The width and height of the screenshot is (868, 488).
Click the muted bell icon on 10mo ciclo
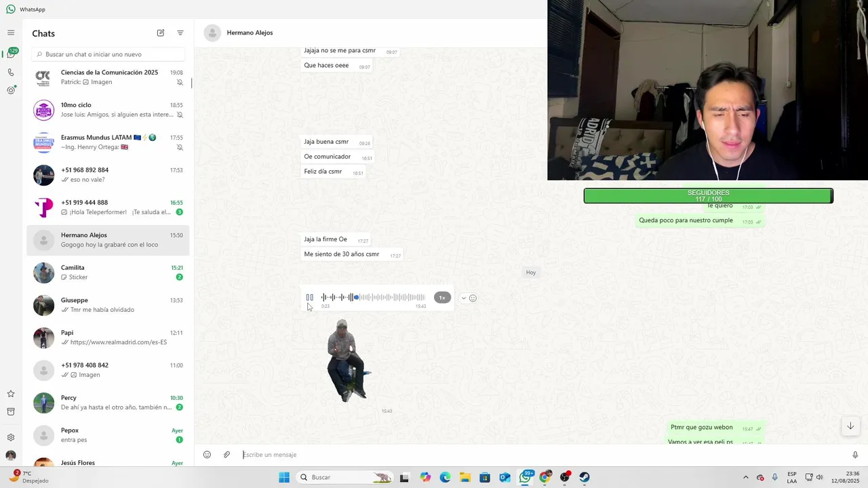coord(180,115)
